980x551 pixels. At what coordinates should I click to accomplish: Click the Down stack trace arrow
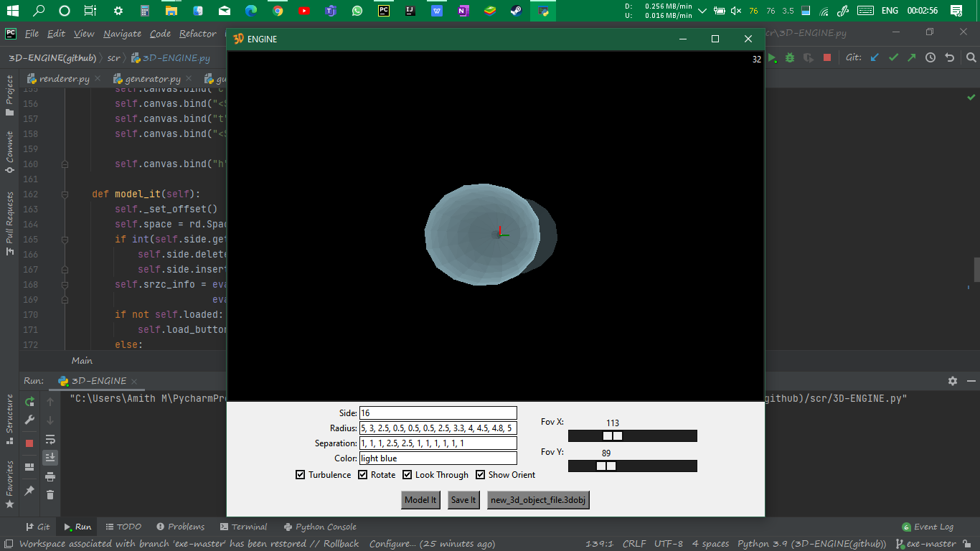50,420
